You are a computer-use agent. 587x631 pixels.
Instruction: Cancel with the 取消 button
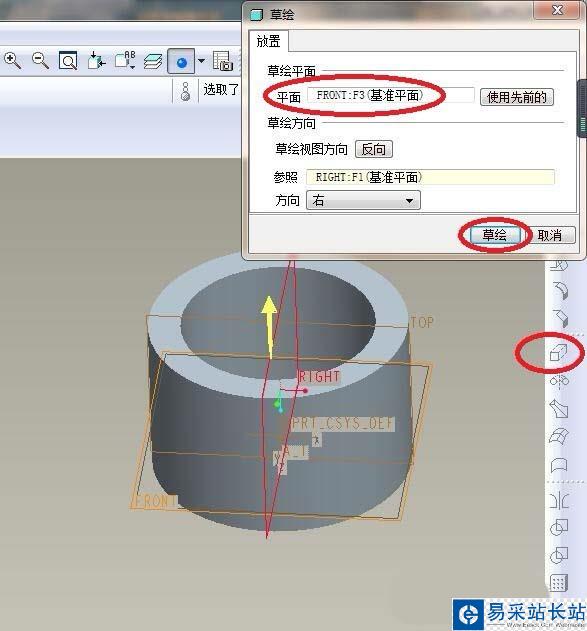pyautogui.click(x=550, y=235)
